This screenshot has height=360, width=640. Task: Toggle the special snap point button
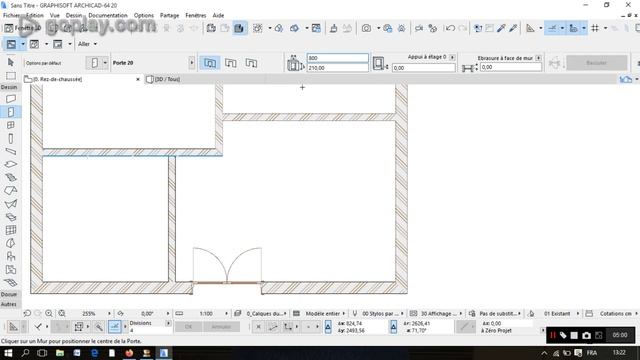(115, 327)
